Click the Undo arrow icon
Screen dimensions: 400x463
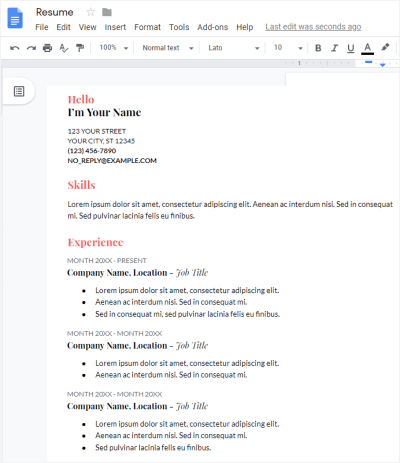(15, 48)
